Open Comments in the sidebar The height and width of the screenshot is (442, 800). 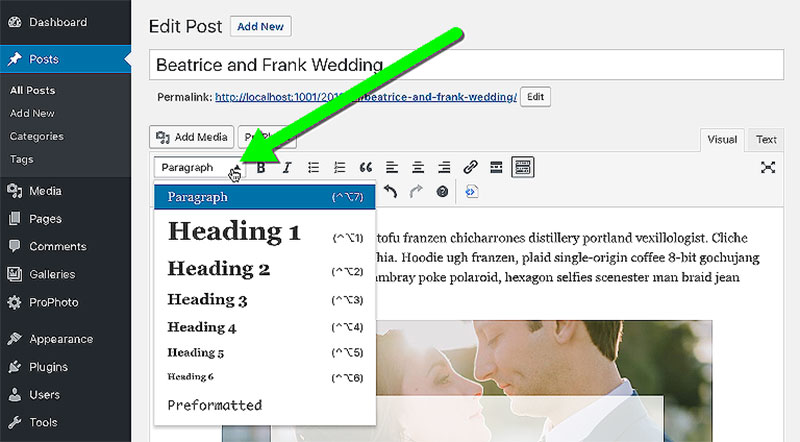click(65, 247)
